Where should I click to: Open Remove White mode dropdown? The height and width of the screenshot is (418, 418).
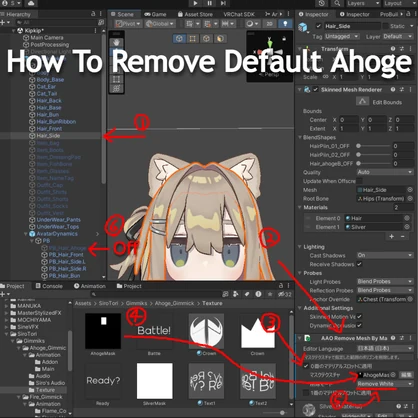click(385, 384)
